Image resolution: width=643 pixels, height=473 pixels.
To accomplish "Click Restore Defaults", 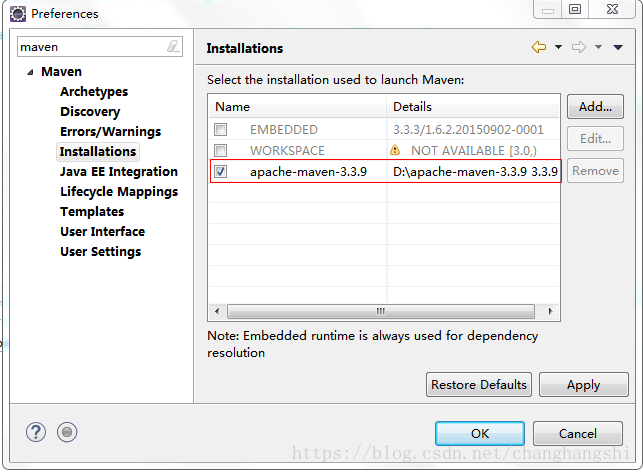I will point(479,385).
